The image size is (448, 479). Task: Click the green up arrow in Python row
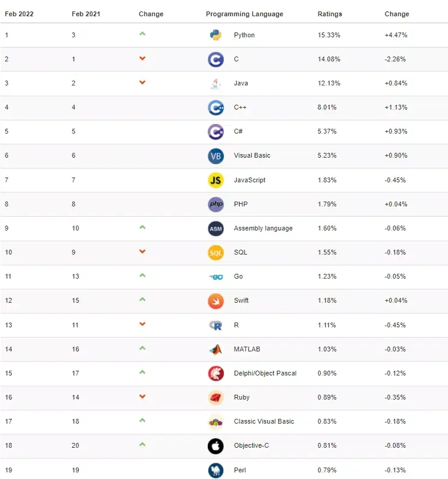click(x=142, y=34)
